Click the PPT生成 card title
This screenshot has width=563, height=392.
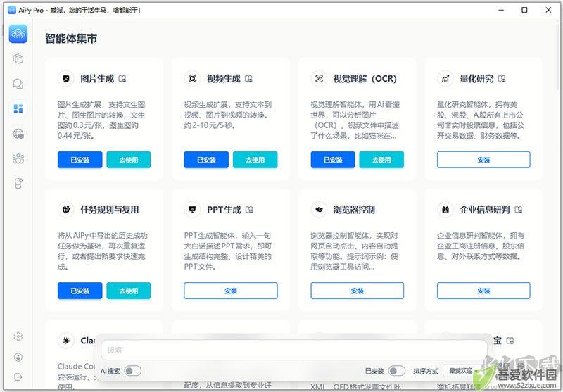pyautogui.click(x=224, y=210)
